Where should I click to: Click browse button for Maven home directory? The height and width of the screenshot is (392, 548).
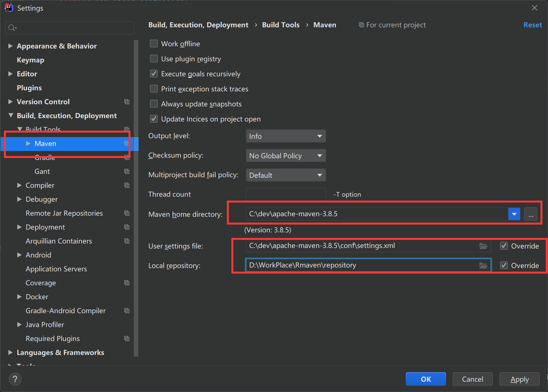coord(531,214)
